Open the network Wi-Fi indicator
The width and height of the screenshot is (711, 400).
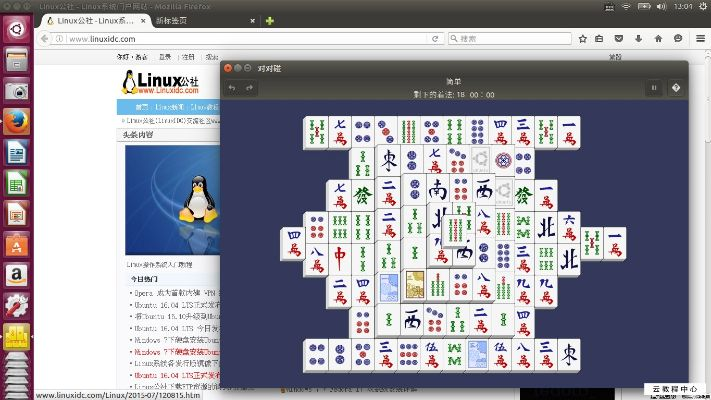pyautogui.click(x=626, y=6)
